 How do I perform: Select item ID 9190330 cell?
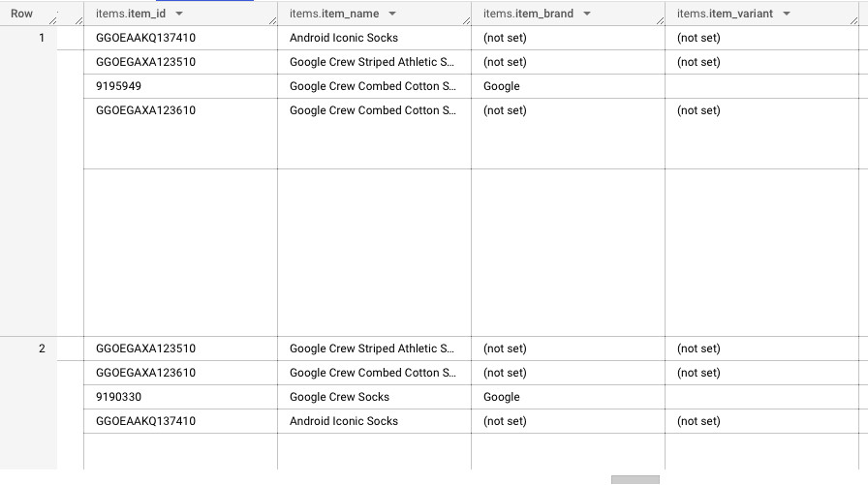click(x=180, y=397)
